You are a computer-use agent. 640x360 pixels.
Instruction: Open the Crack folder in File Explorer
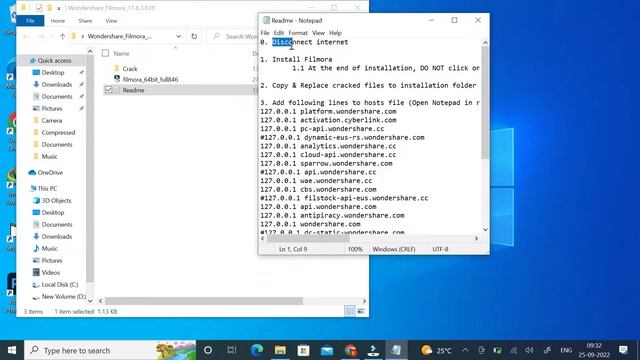130,69
